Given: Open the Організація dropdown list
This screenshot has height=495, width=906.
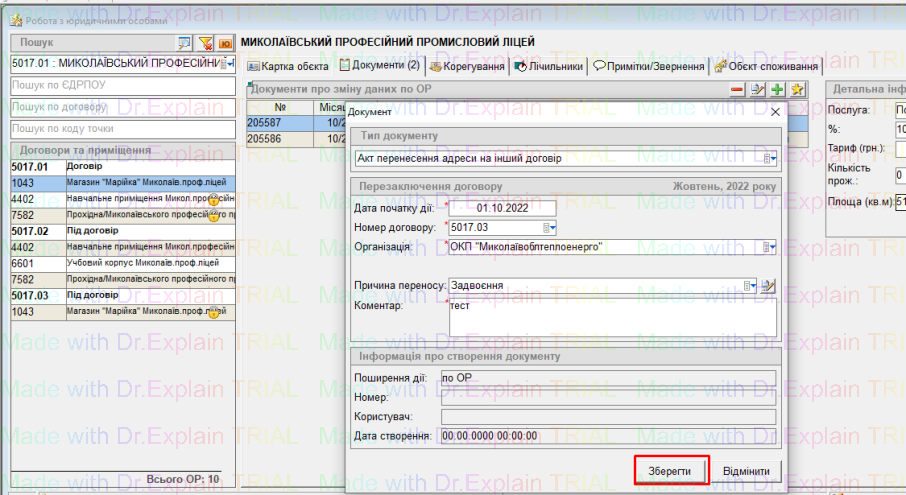Looking at the screenshot, I should click(769, 247).
